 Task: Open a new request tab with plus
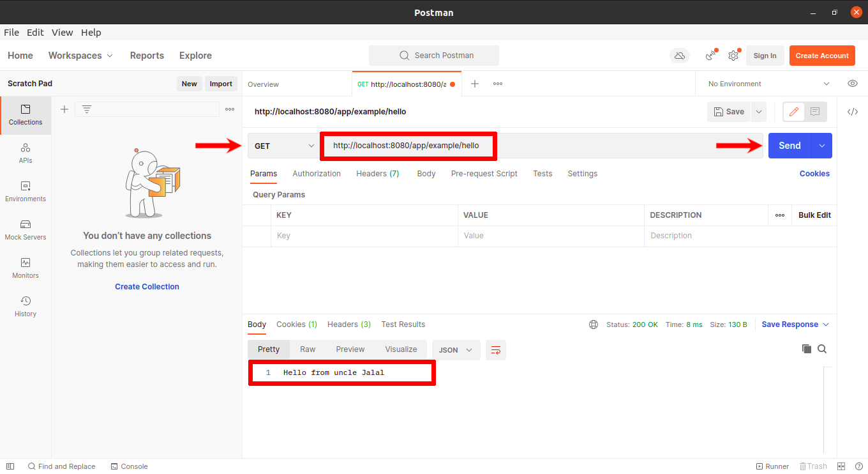475,84
